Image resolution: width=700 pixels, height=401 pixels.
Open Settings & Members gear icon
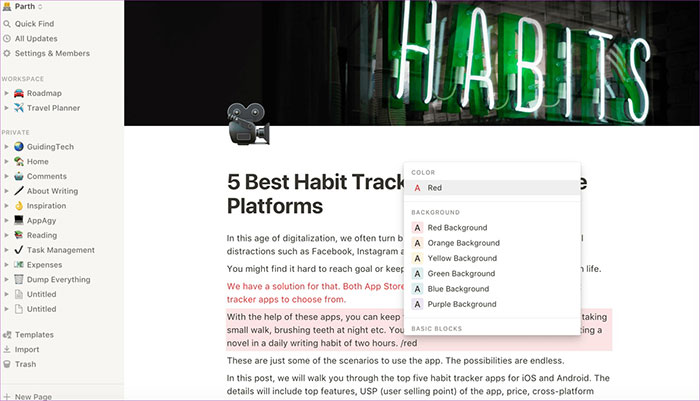[x=7, y=53]
